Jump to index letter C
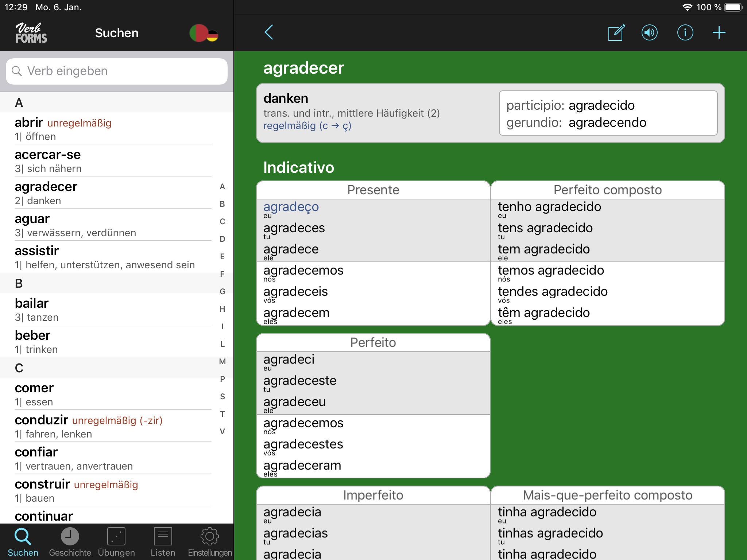Screen dimensions: 747x560 (x=222, y=222)
